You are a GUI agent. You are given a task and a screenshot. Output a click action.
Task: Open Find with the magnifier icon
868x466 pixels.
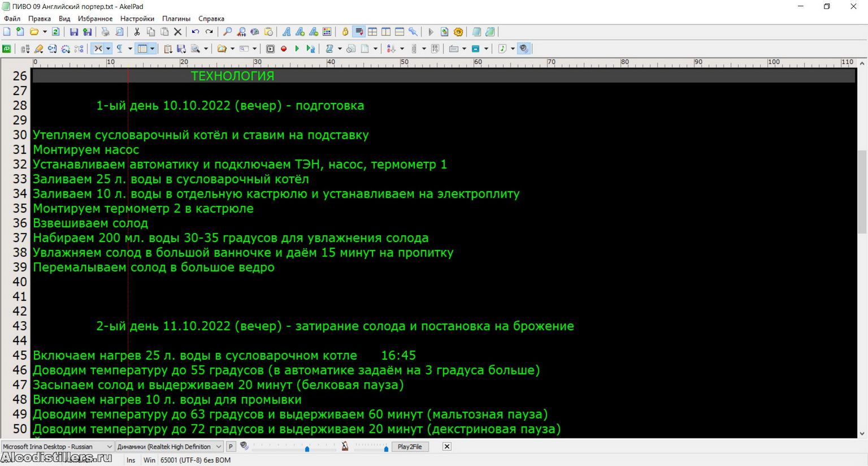coord(228,32)
